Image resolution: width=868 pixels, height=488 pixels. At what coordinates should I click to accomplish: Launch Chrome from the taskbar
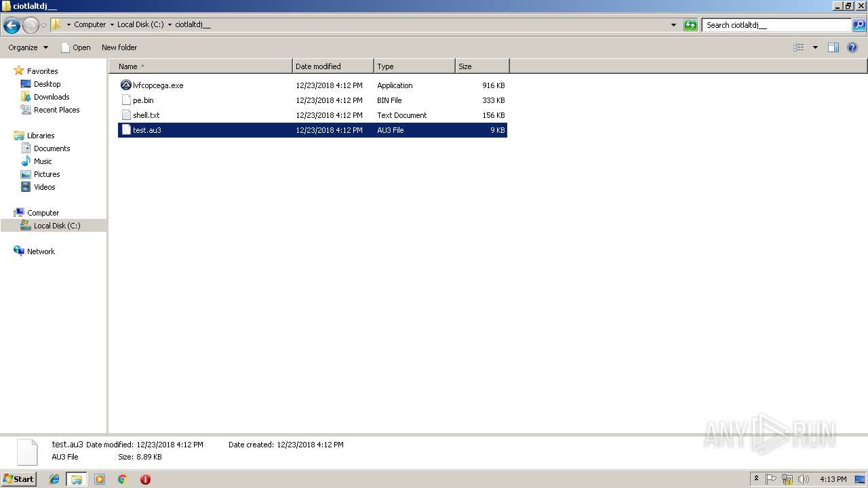(x=123, y=479)
